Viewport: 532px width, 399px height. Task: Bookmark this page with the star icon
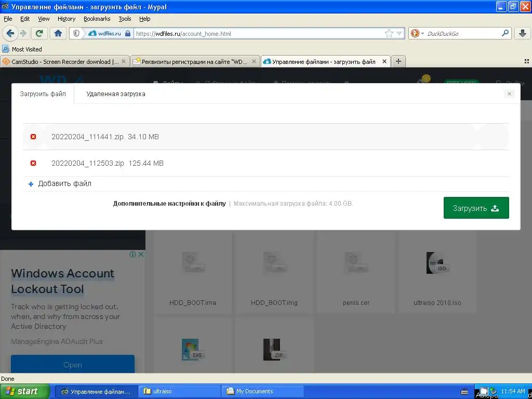pos(389,33)
